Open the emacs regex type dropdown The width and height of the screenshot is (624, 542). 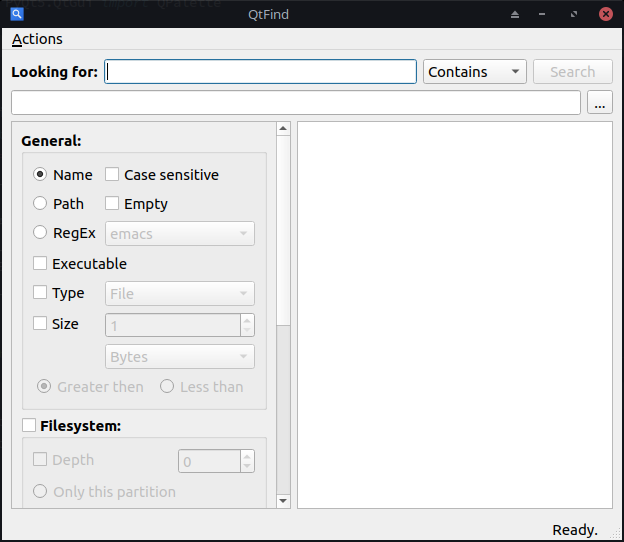point(179,234)
